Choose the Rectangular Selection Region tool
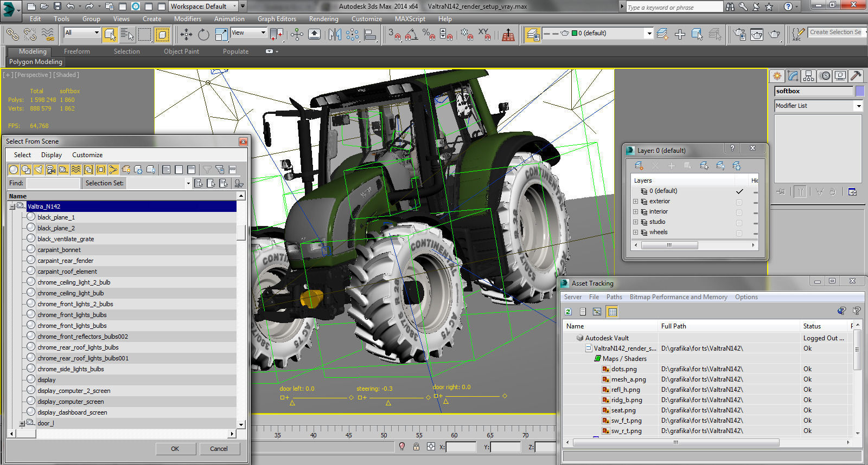This screenshot has width=868, height=465. click(x=145, y=35)
